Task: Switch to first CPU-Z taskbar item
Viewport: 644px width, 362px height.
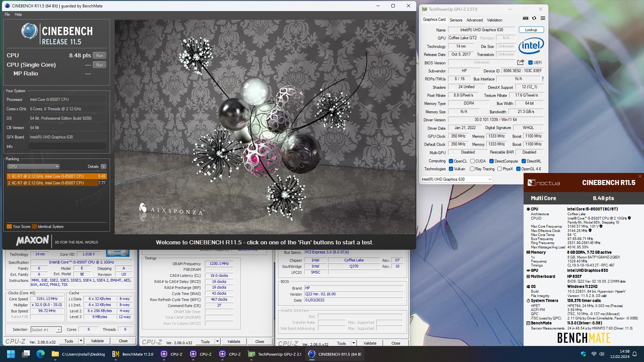Action: tap(172, 354)
